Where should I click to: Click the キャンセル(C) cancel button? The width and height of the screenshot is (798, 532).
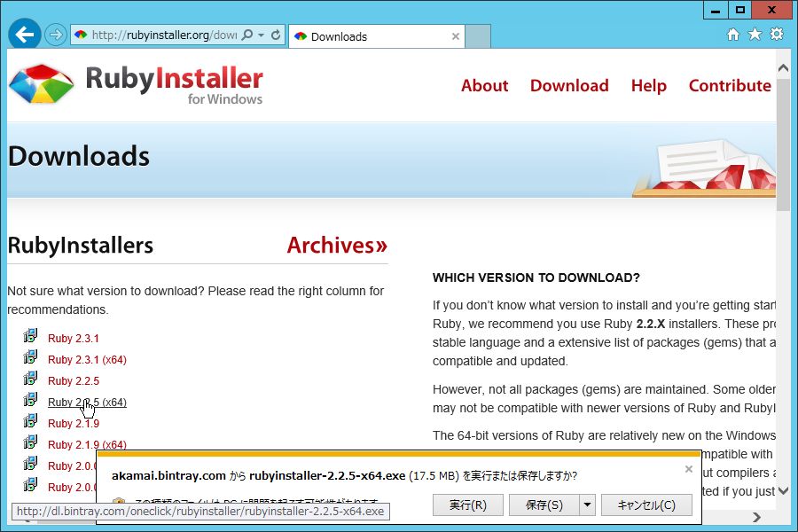[x=646, y=505]
